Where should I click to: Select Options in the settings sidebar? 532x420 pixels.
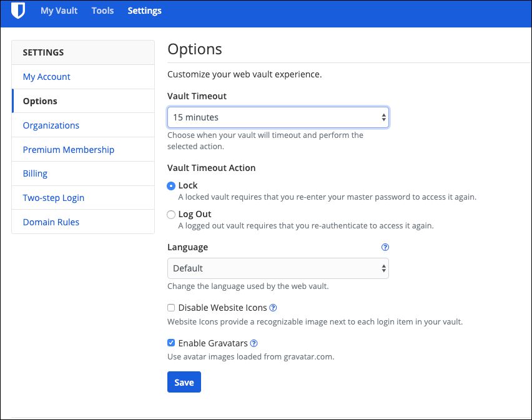point(83,101)
